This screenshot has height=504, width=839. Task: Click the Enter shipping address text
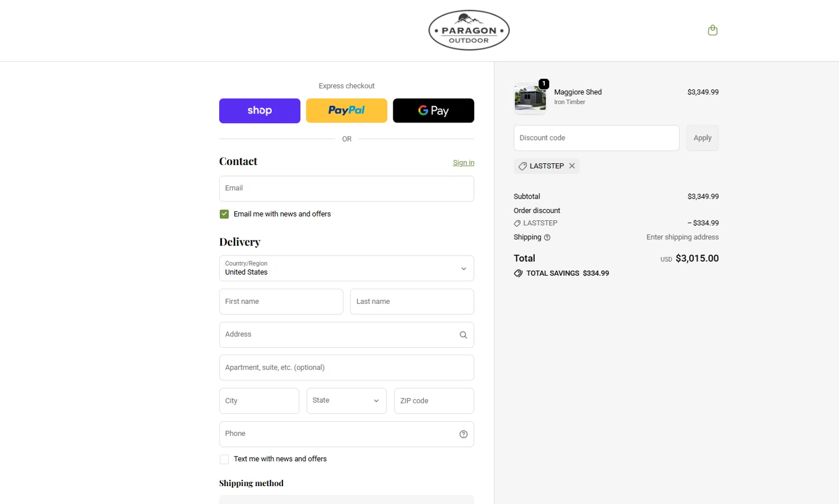682,237
